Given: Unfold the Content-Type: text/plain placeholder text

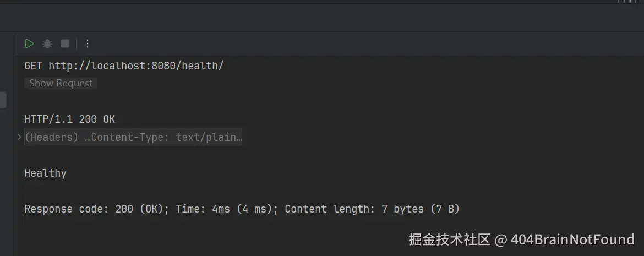Looking at the screenshot, I should tap(165, 137).
